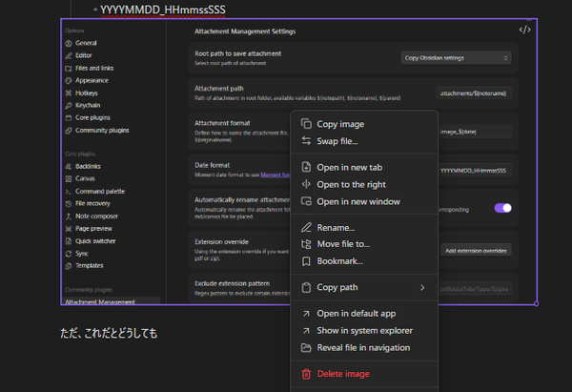The height and width of the screenshot is (392, 572).
Task: Click the Reveal file in navigation folder icon
Action: [x=306, y=348]
